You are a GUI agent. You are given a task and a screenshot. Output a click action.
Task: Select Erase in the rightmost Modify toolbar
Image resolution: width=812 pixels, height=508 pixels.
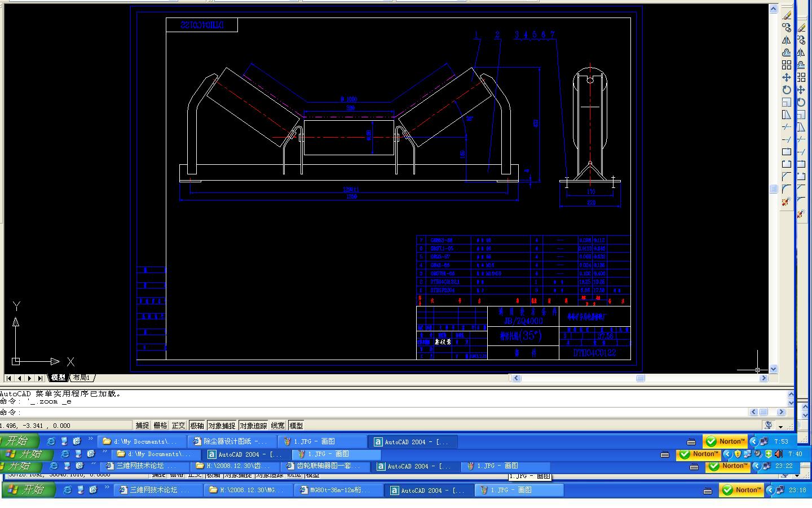801,28
